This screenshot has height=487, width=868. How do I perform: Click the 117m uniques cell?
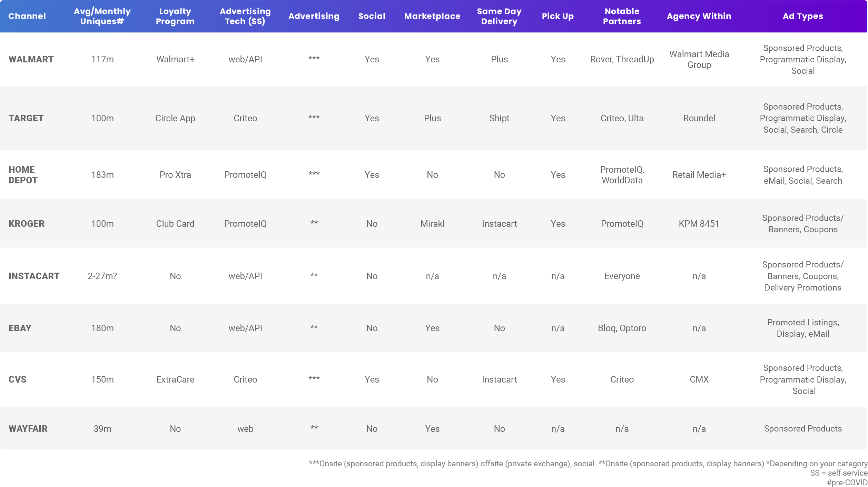(x=102, y=59)
